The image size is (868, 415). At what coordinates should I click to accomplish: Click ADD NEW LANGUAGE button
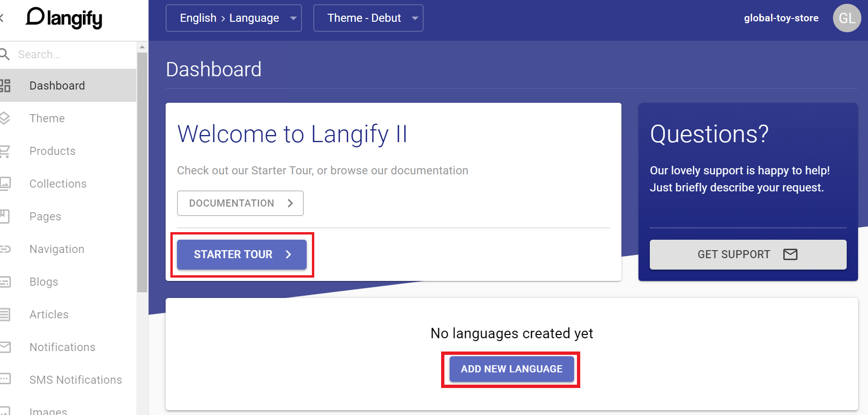[x=512, y=369]
